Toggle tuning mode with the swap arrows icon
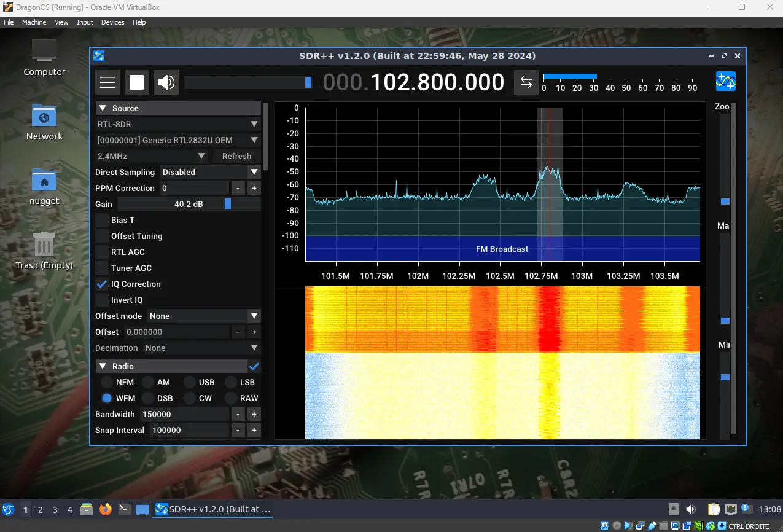This screenshot has height=532, width=783. point(526,82)
